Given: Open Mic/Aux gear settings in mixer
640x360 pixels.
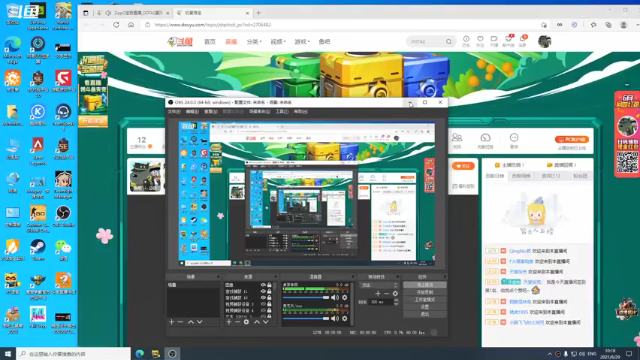Looking at the screenshot, I should pyautogui.click(x=345, y=318).
